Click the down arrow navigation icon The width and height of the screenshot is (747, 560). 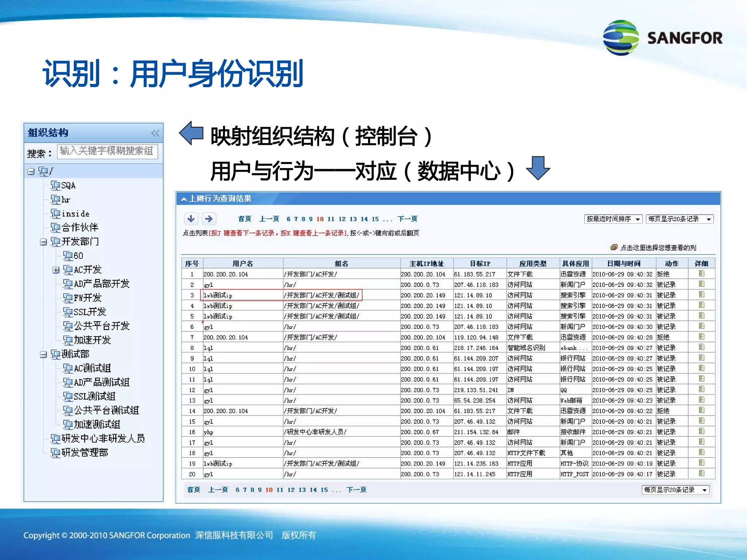(x=191, y=218)
